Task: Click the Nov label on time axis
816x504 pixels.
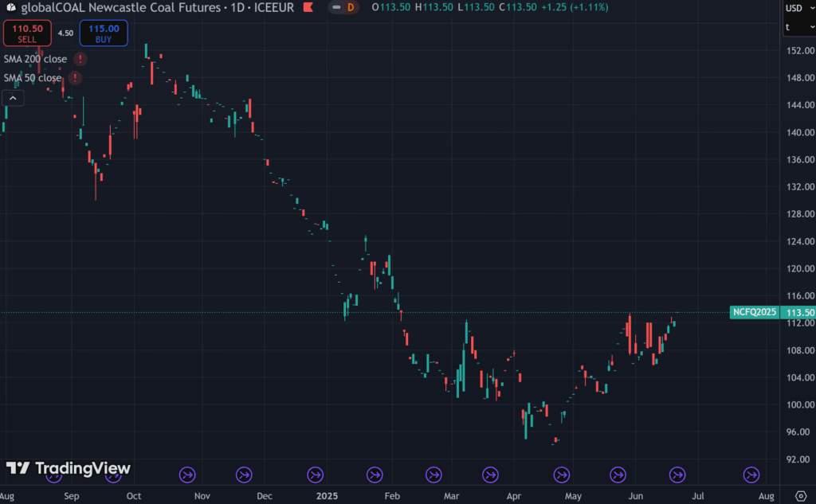Action: [x=202, y=496]
